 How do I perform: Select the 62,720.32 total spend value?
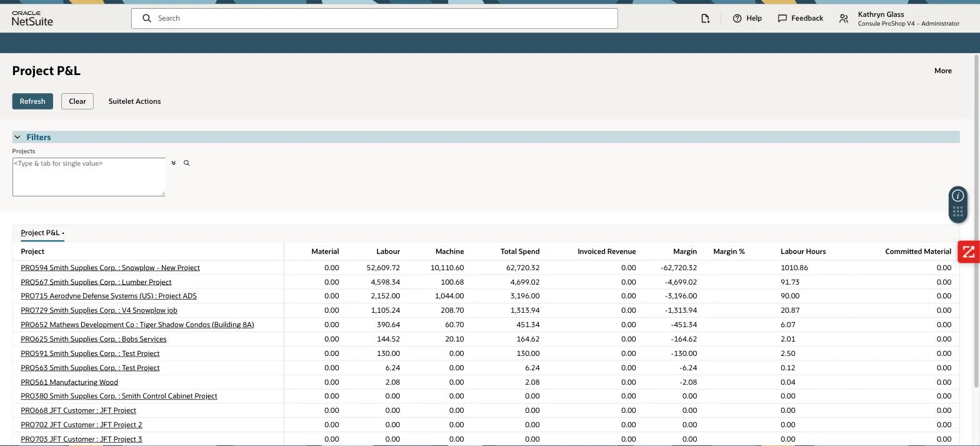[522, 268]
